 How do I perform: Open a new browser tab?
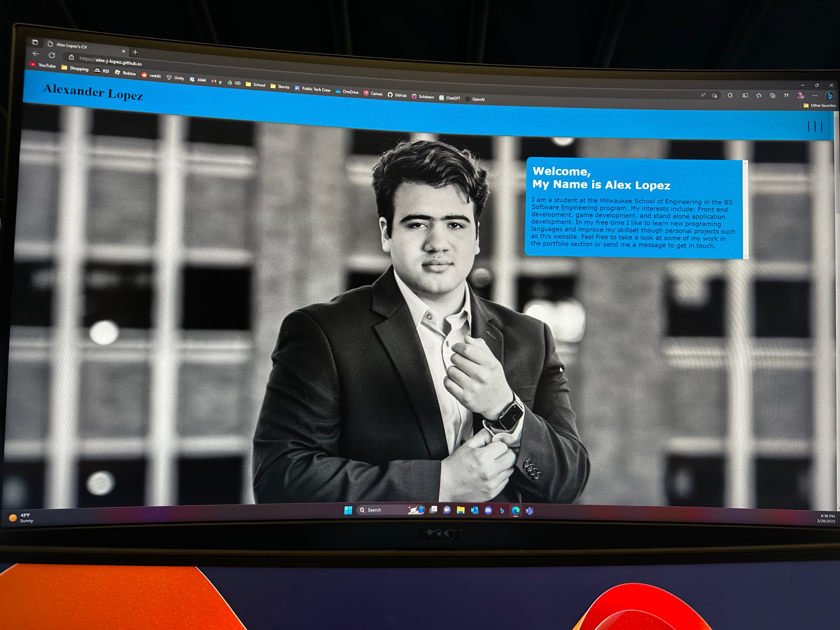135,52
